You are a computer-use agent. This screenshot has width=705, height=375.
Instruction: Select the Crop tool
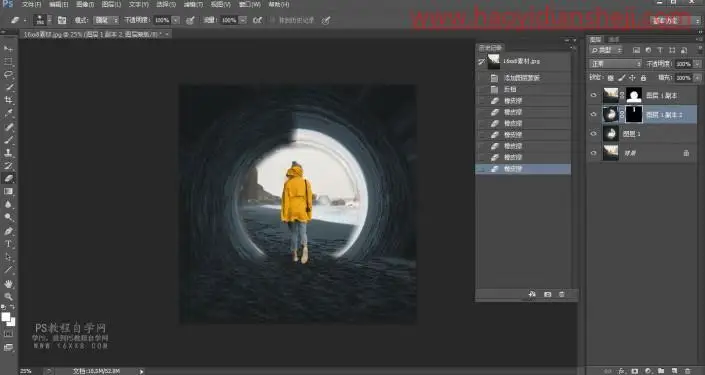pyautogui.click(x=8, y=100)
